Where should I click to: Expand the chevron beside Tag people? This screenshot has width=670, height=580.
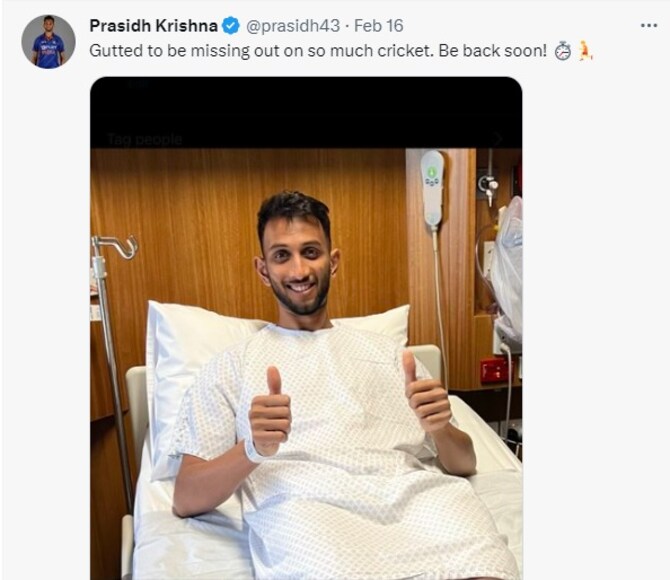498,139
